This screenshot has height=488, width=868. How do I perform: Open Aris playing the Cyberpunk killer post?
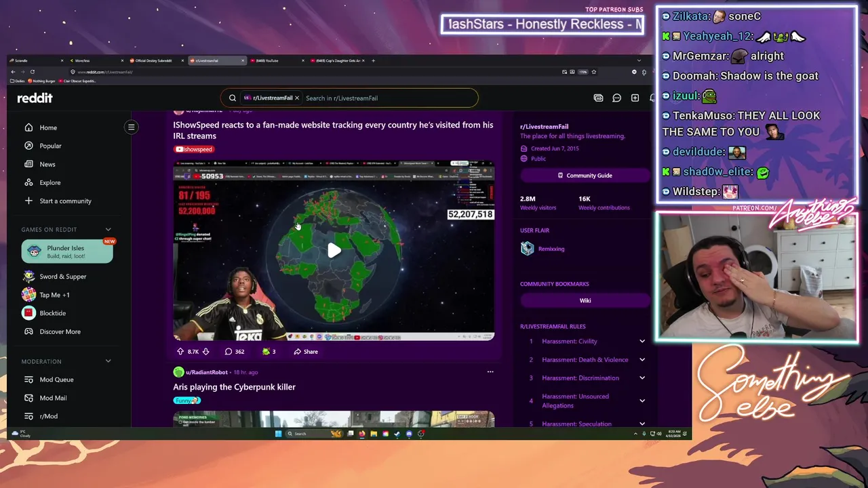[x=234, y=387]
